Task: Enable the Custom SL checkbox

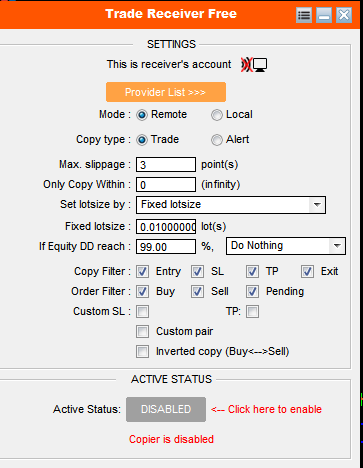Action: (142, 312)
